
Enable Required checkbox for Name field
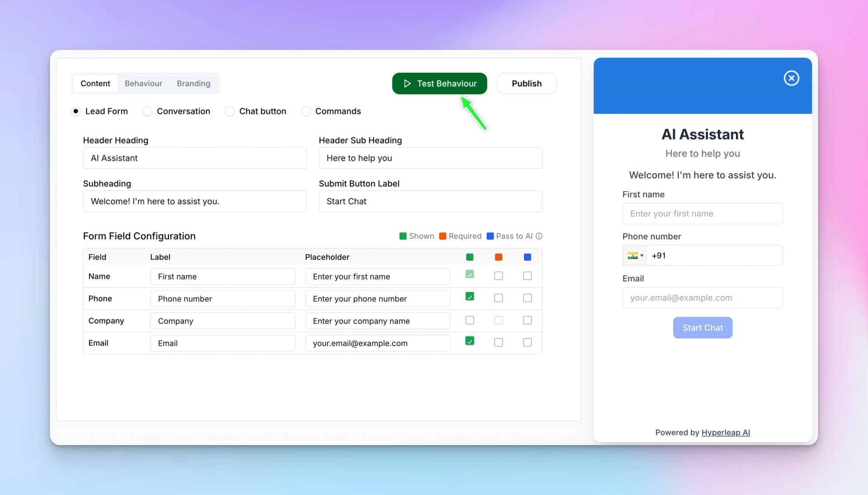tap(498, 276)
